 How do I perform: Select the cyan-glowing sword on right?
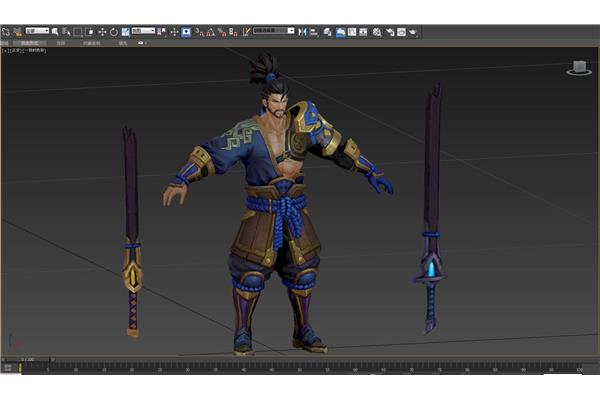point(432,209)
